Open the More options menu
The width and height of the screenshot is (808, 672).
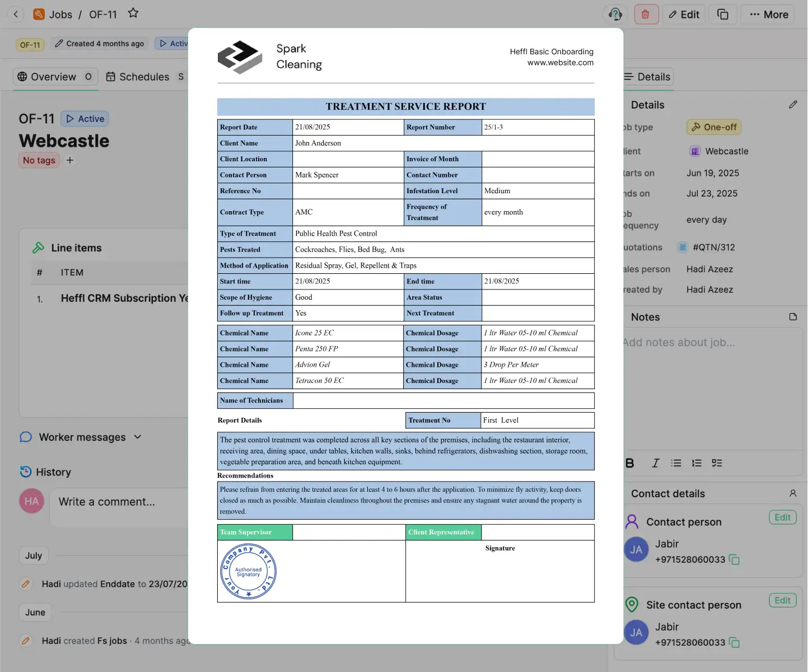point(768,15)
